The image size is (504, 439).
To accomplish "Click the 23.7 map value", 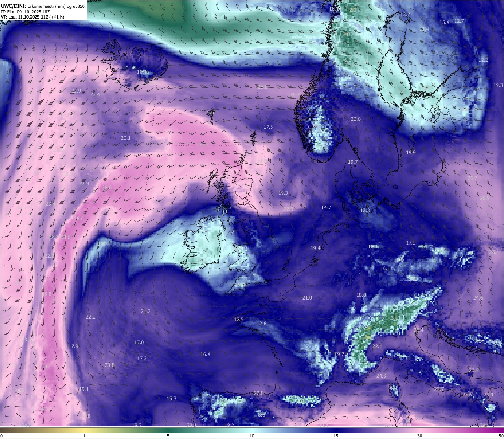I will coord(439,389).
